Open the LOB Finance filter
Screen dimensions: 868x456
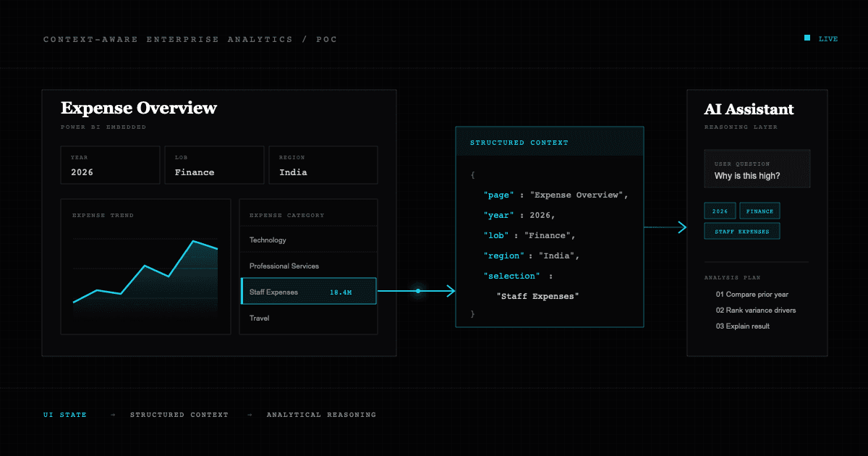[215, 165]
